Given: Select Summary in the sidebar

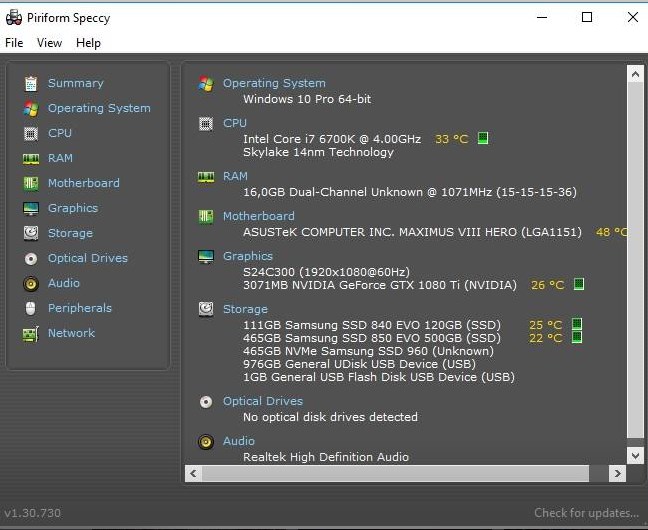Looking at the screenshot, I should (76, 83).
